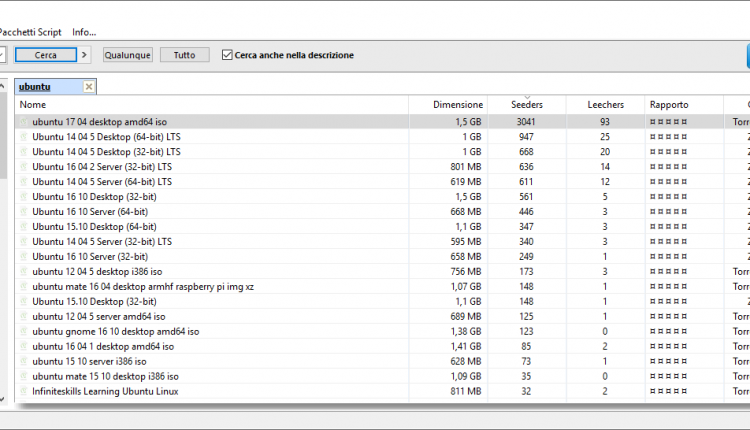
Task: Open the arrow next to Cerca
Action: pyautogui.click(x=84, y=55)
